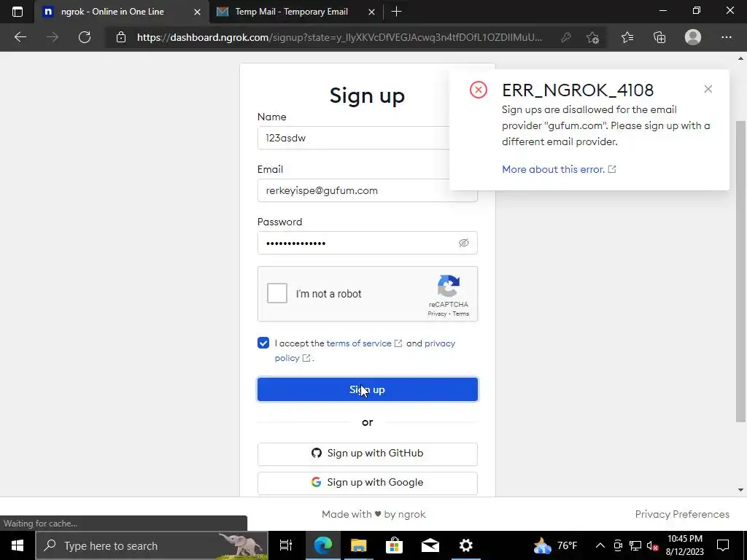
Task: Open the taskbar clock and date
Action: [x=684, y=545]
